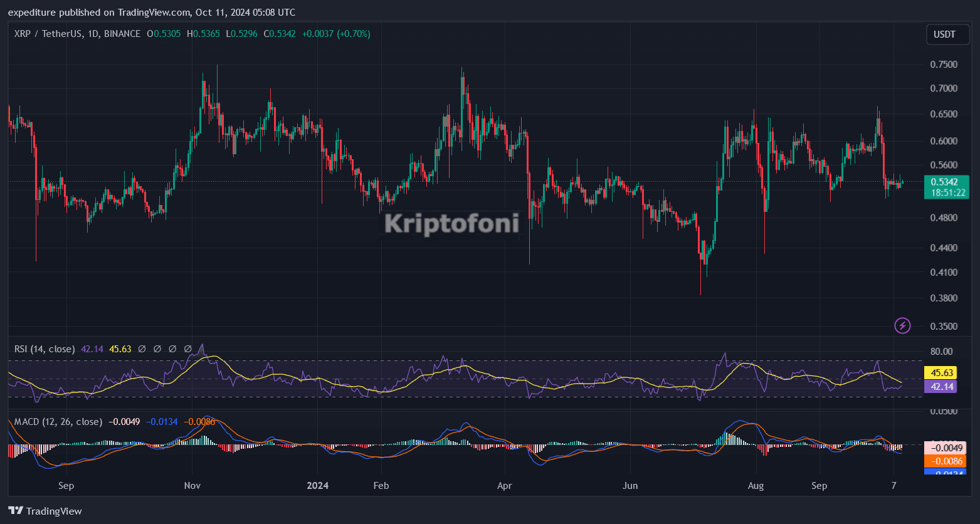Click the last crossed-circle icon in RSI legend
Image resolution: width=980 pixels, height=524 pixels.
click(187, 348)
